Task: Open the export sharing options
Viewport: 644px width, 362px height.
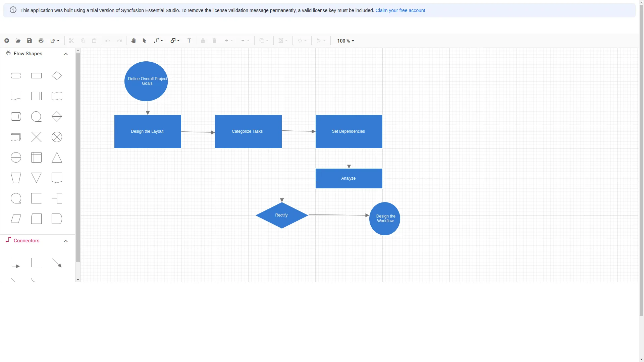Action: (55, 41)
